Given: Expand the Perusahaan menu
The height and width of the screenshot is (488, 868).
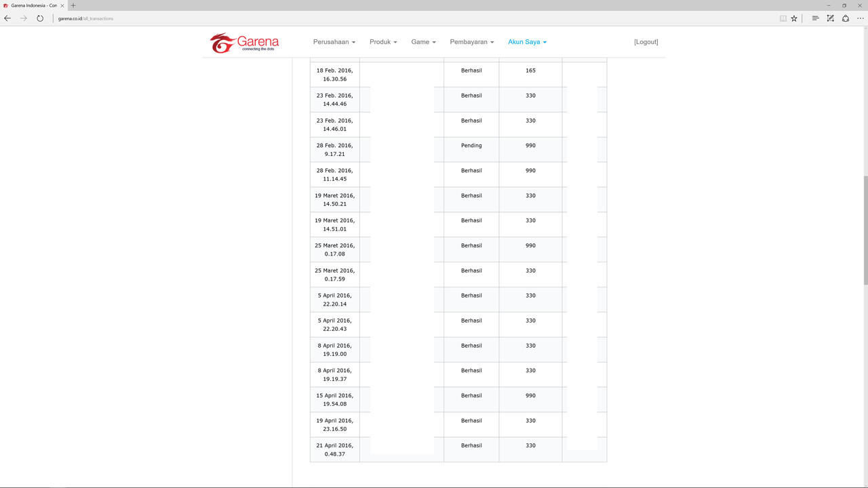Looking at the screenshot, I should (334, 42).
